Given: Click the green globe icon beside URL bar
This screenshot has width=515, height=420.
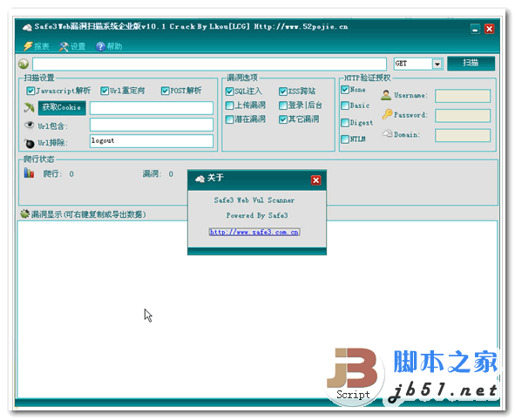Looking at the screenshot, I should tap(24, 64).
